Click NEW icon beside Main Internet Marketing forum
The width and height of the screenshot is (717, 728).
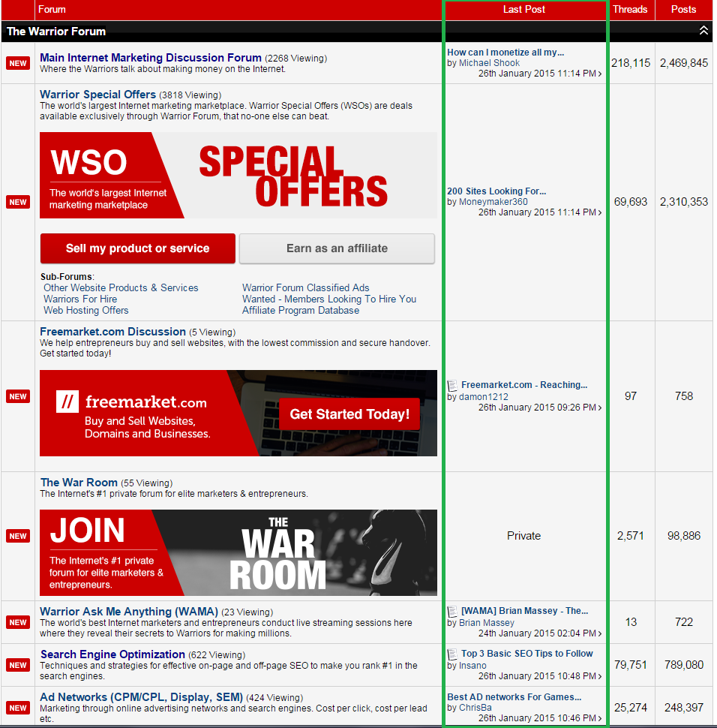[x=18, y=63]
